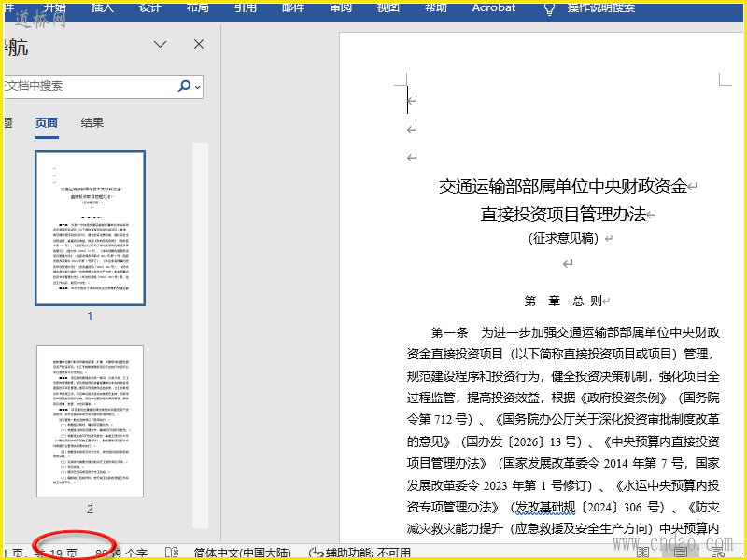
Task: Open the 视图 (View) ribbon tab
Action: pos(388,7)
